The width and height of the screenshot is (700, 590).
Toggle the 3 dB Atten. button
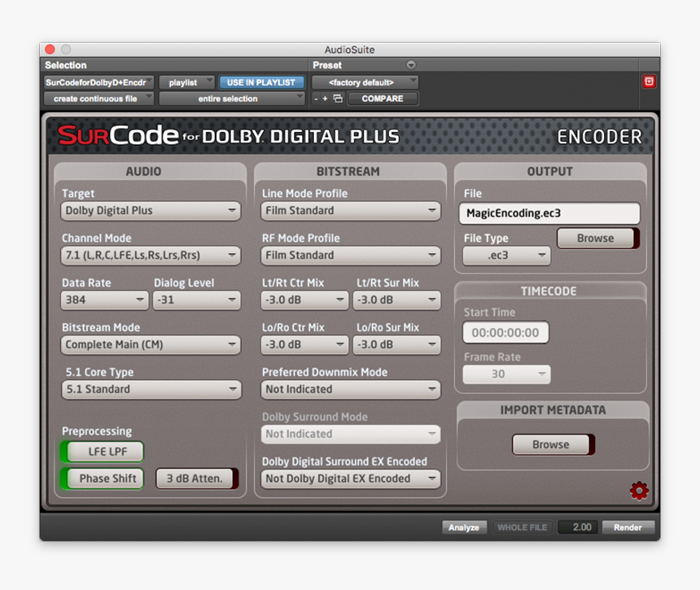tap(197, 479)
